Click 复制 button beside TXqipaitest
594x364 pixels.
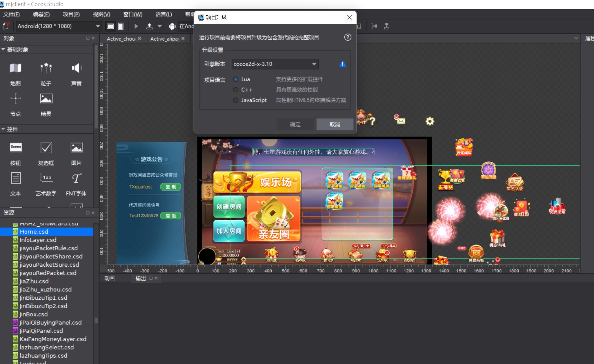coord(170,187)
